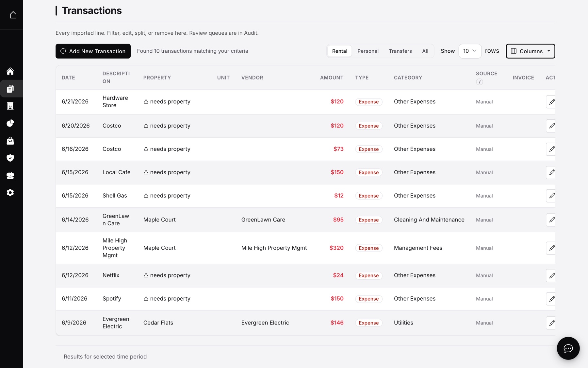
Task: Open the house dashboard sidebar icon
Action: pos(10,71)
